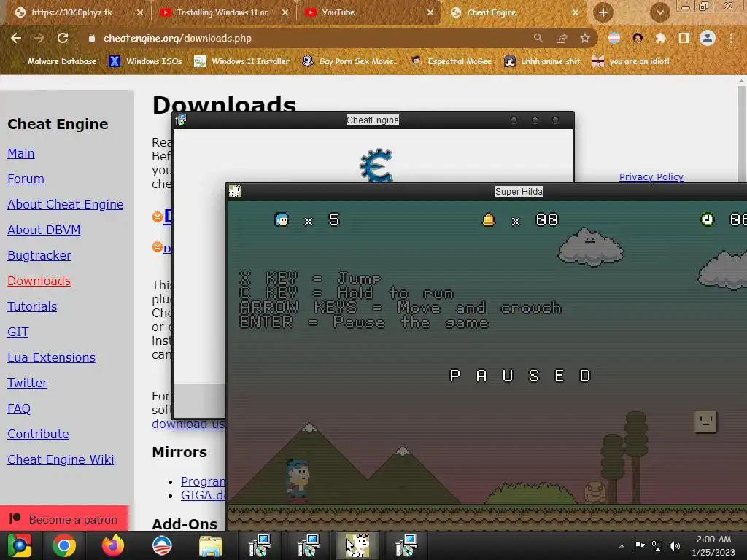Go to the Main page link
Viewport: 747px width, 560px height.
21,153
